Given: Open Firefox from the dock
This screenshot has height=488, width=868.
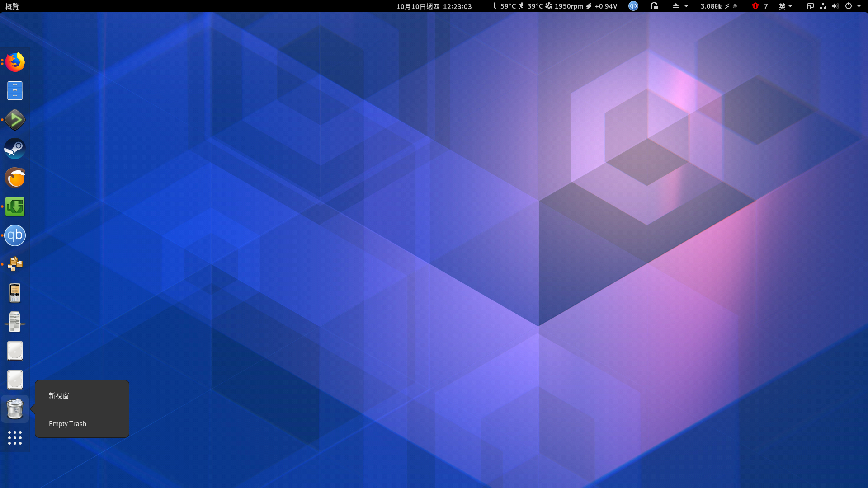Looking at the screenshot, I should click(15, 62).
